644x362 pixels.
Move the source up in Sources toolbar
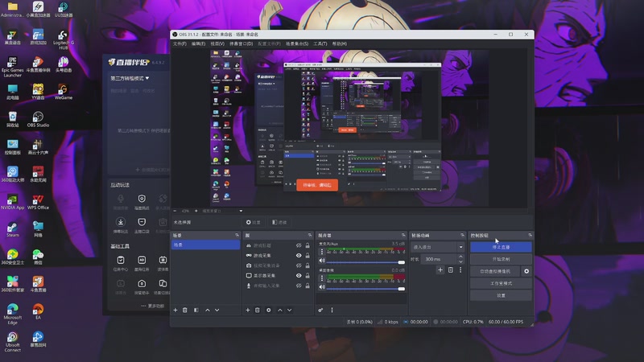[x=280, y=311]
